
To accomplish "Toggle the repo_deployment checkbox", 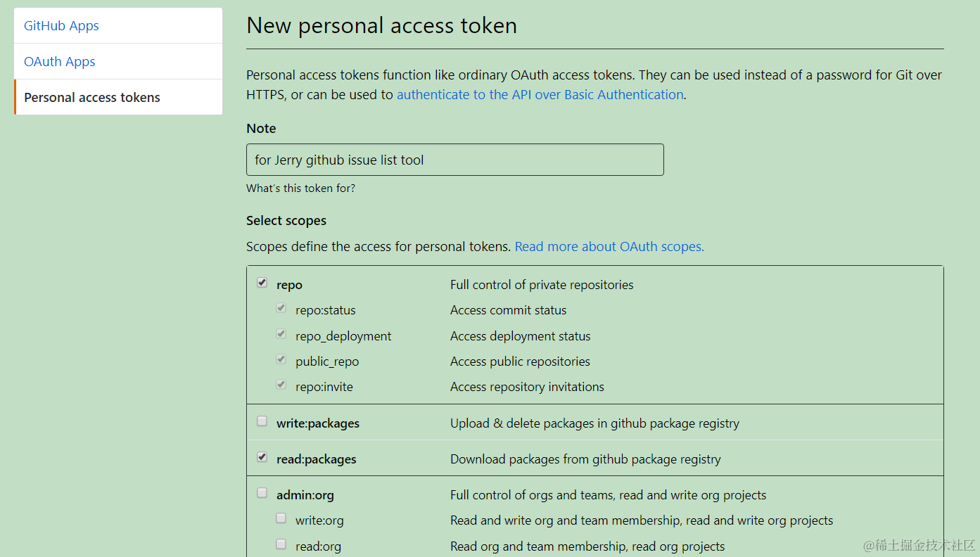I will pos(281,334).
